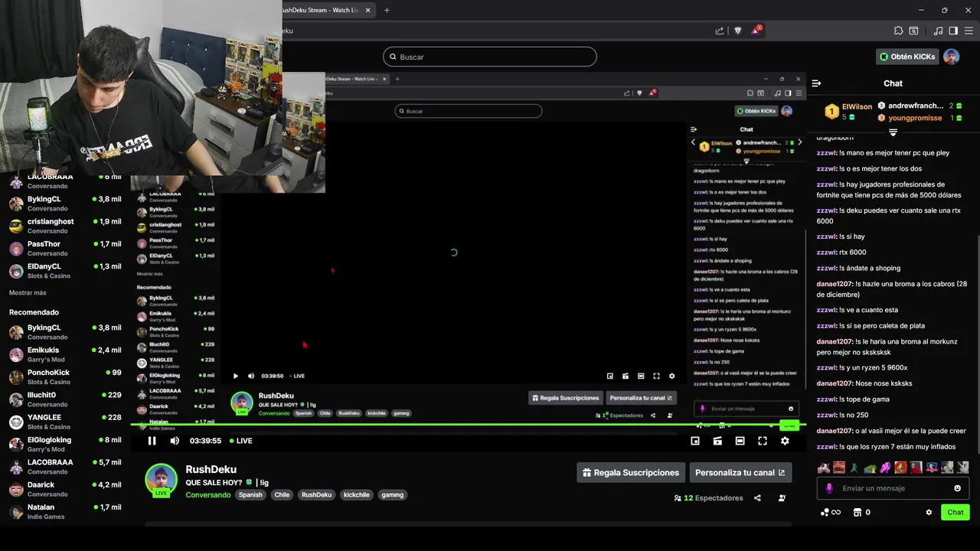Pause the live stream playback

pyautogui.click(x=152, y=441)
